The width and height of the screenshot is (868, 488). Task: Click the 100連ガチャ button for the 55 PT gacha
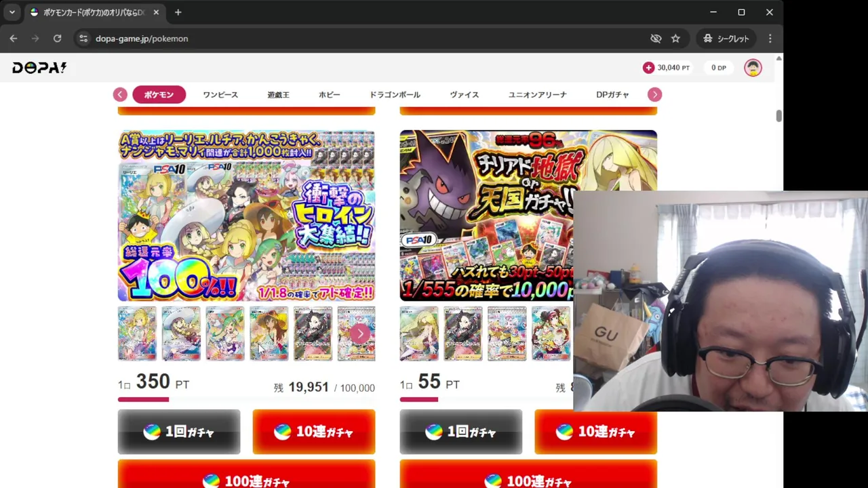click(528, 474)
